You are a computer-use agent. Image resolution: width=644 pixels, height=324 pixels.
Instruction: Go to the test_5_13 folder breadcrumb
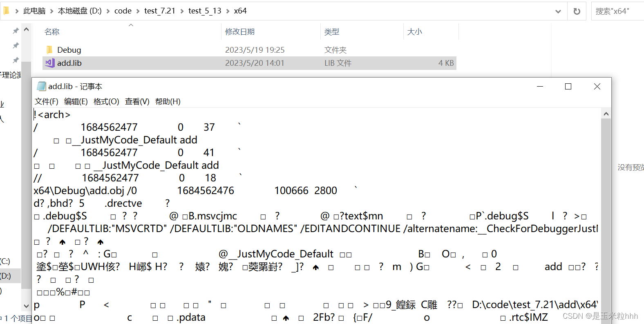205,11
